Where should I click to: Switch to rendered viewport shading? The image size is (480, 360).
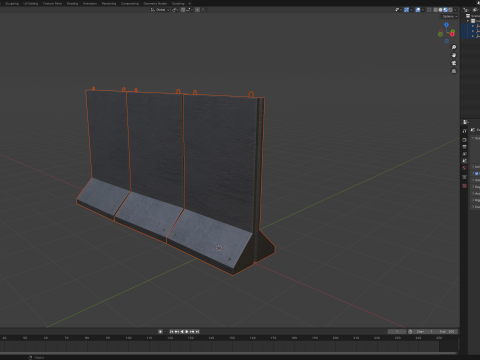[x=450, y=10]
